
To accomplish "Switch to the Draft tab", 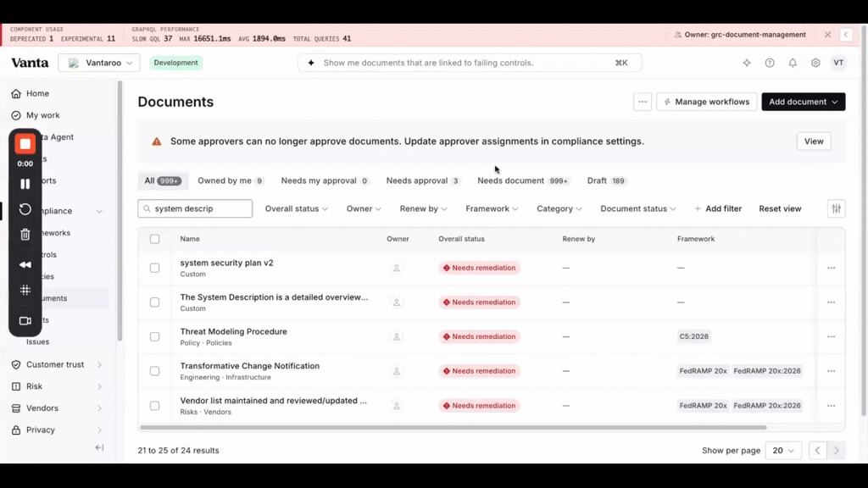I will [x=606, y=181].
